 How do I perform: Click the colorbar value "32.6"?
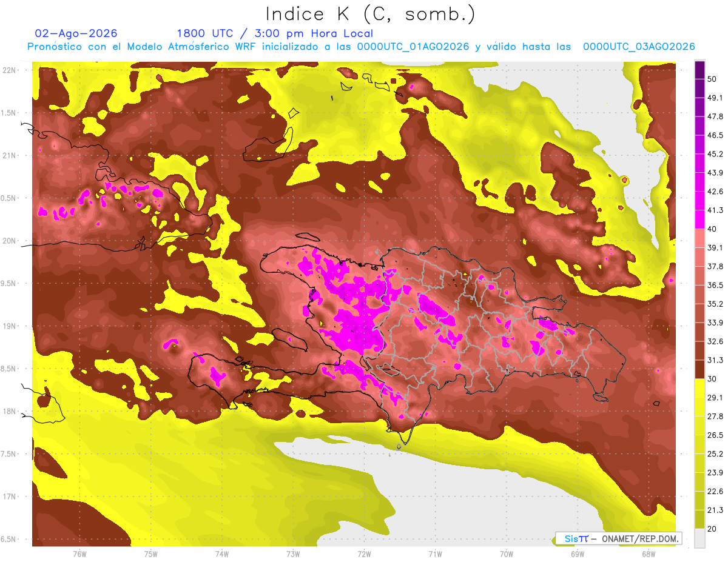715,341
